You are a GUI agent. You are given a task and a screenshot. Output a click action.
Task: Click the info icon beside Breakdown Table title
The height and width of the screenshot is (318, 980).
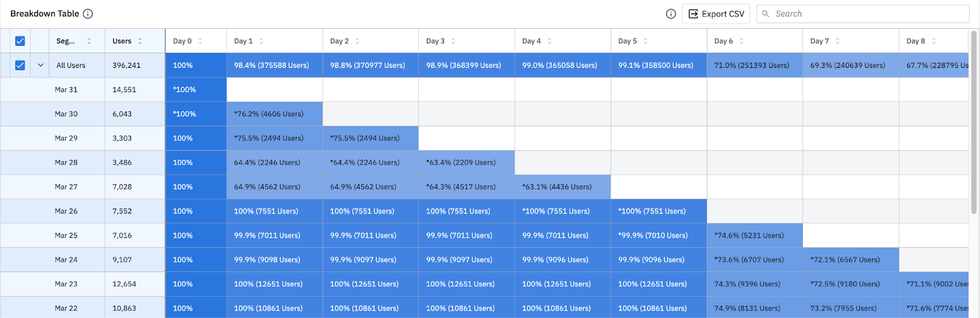88,14
